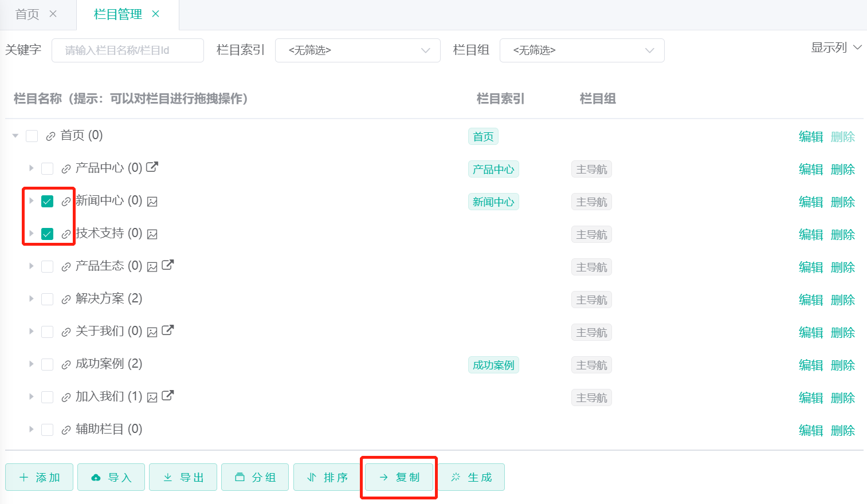This screenshot has width=867, height=504.
Task: Open the 栏目索引 filter dropdown
Action: coord(358,50)
